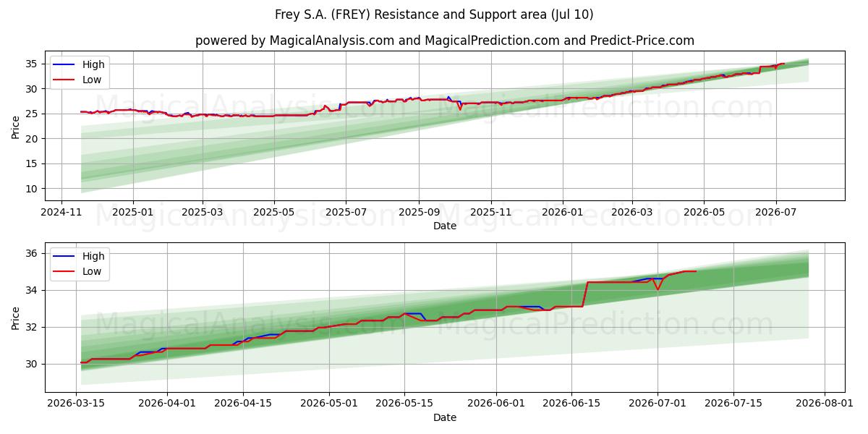
Task: Click the '2026-05-01' x-axis label
Action: click(x=329, y=405)
